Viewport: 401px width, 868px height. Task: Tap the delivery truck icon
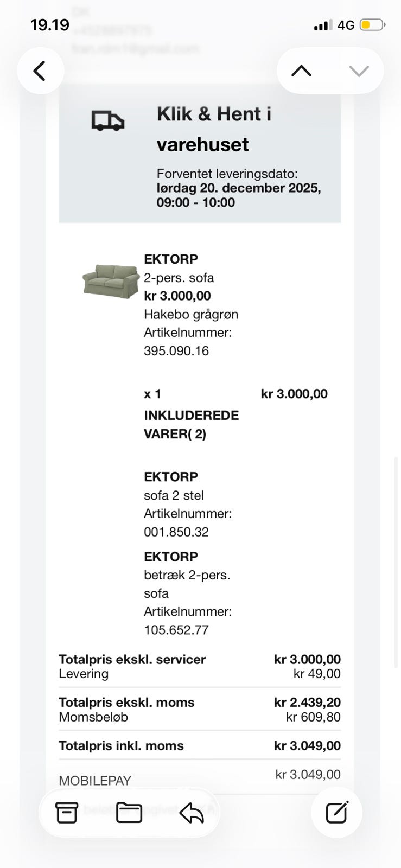(x=107, y=120)
